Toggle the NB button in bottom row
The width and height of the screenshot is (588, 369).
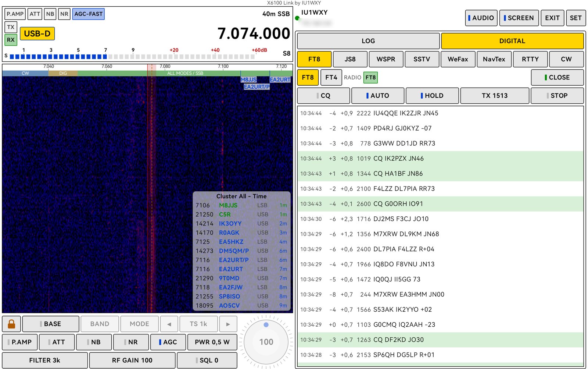click(x=94, y=342)
